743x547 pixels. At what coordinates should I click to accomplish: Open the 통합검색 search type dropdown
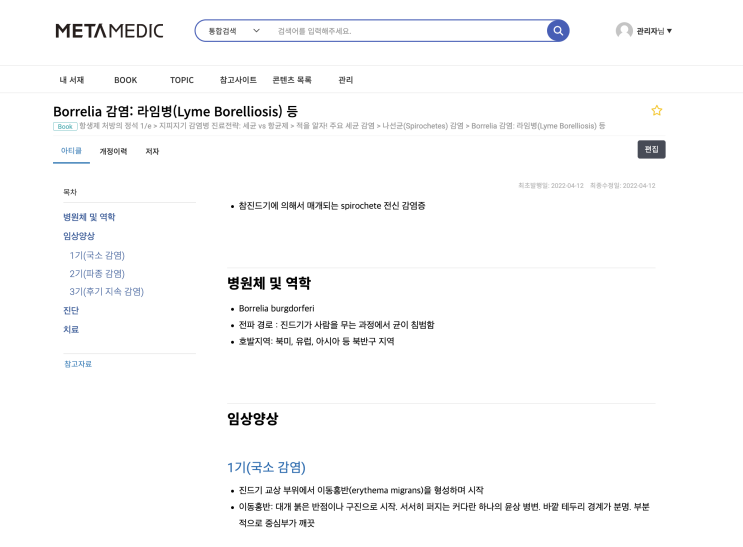pyautogui.click(x=234, y=31)
